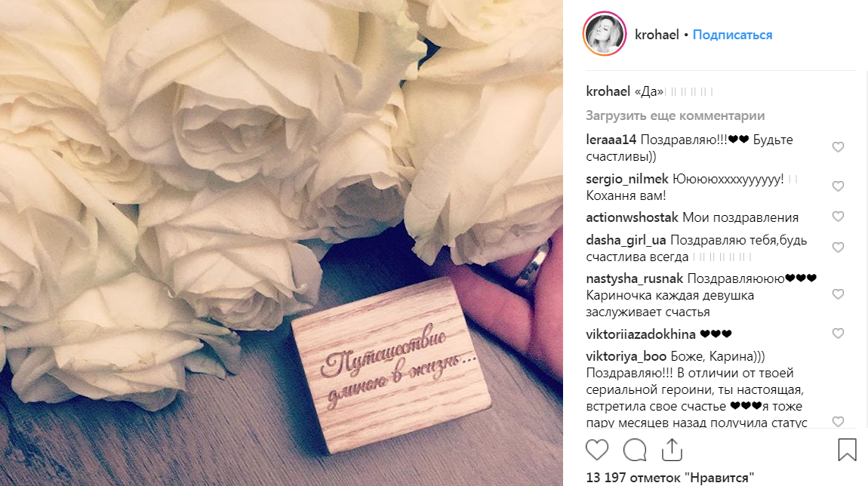This screenshot has width=868, height=486.
Task: Like the comment by nastysha_rusnak
Action: pyautogui.click(x=838, y=294)
